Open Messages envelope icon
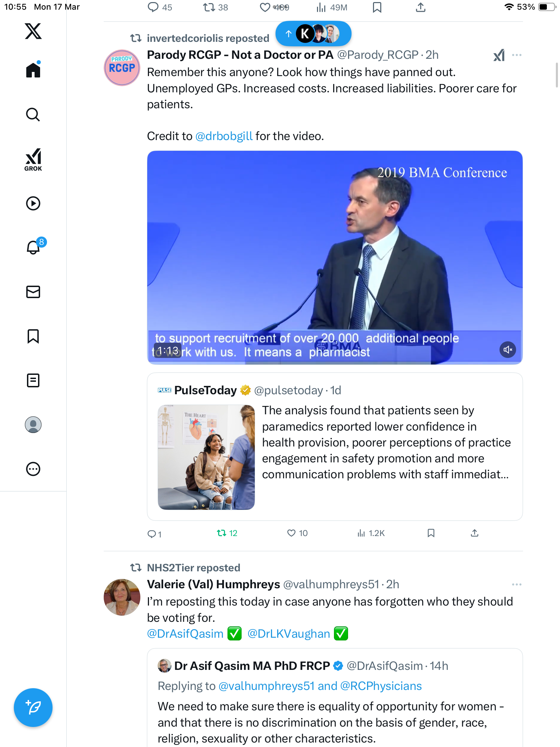This screenshot has height=747, width=560. [33, 292]
